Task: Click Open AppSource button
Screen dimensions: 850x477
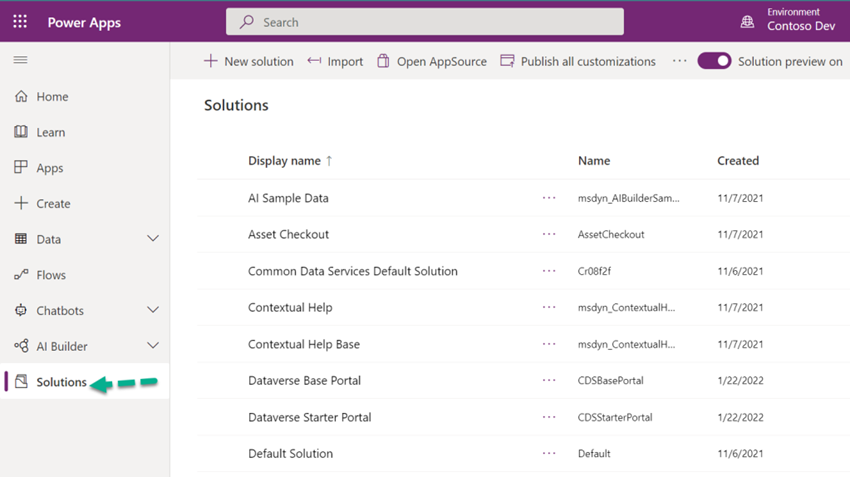Action: [x=432, y=61]
